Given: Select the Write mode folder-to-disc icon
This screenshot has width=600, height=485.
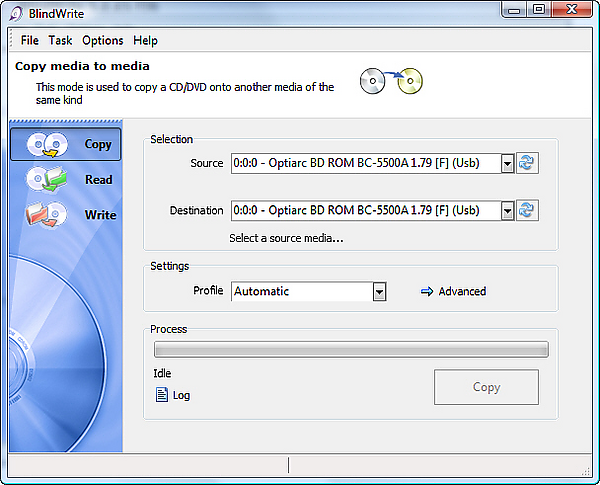Looking at the screenshot, I should click(x=46, y=214).
